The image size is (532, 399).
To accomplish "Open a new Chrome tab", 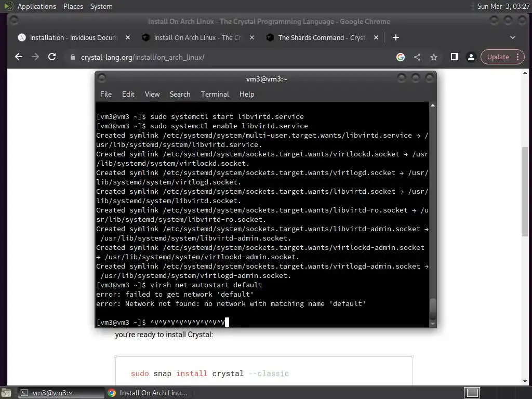I will pyautogui.click(x=395, y=37).
